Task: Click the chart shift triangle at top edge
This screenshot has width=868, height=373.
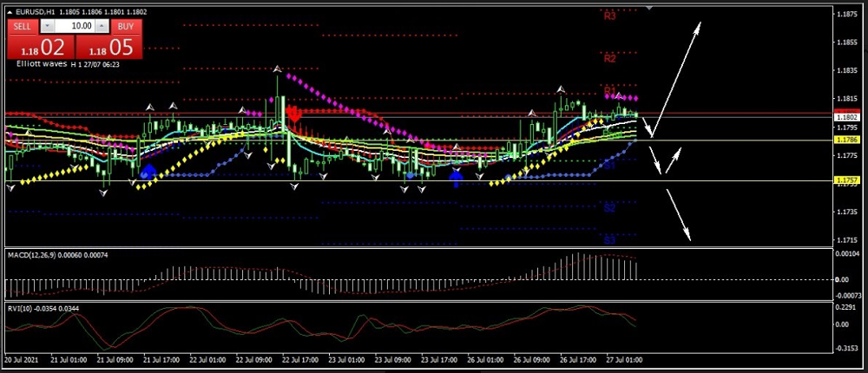Action: point(648,10)
